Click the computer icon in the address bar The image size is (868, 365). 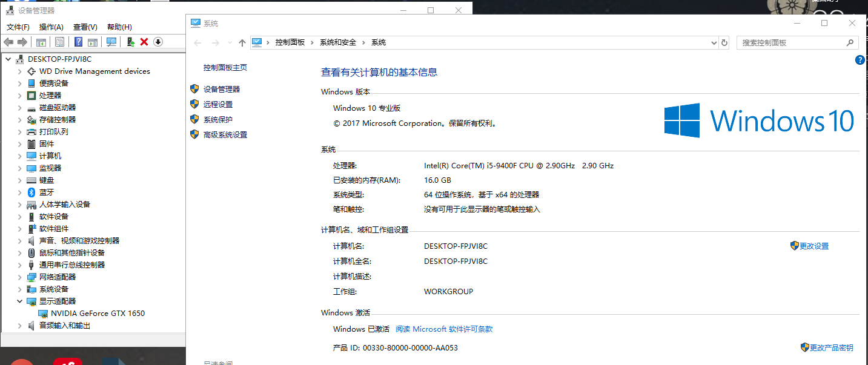click(x=257, y=42)
